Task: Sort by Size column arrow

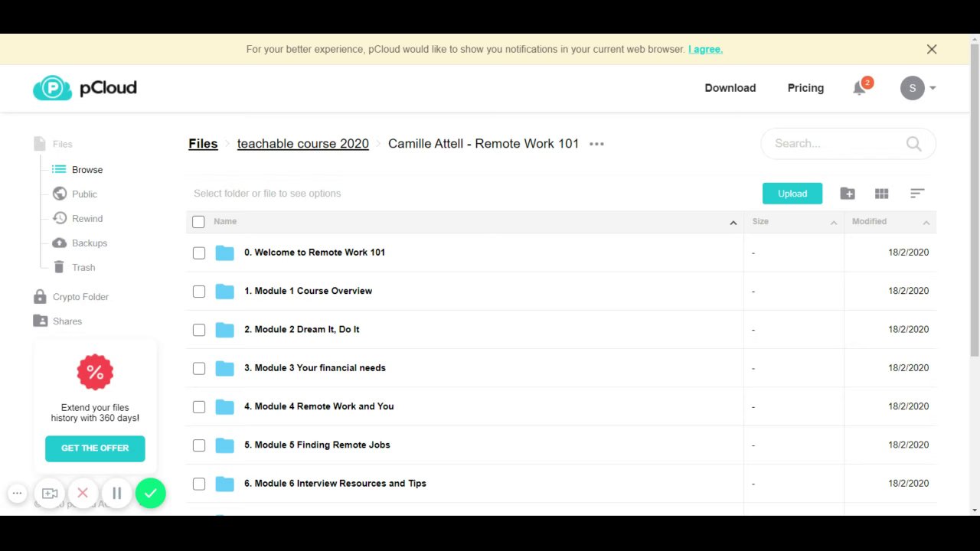Action: (834, 223)
